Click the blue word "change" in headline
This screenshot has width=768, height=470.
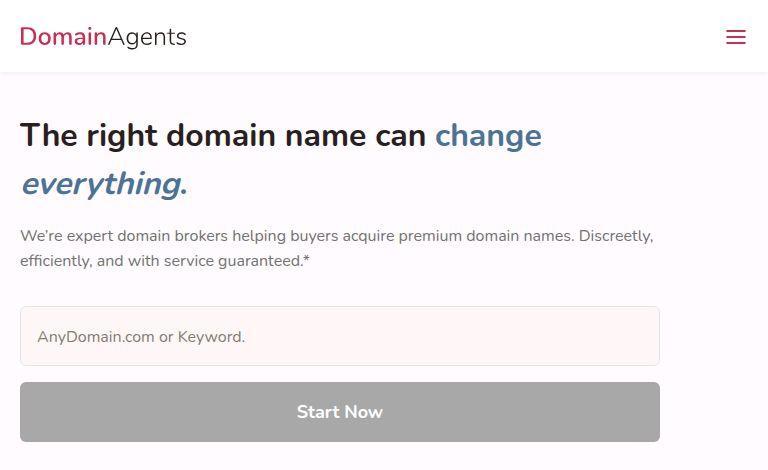pos(488,136)
